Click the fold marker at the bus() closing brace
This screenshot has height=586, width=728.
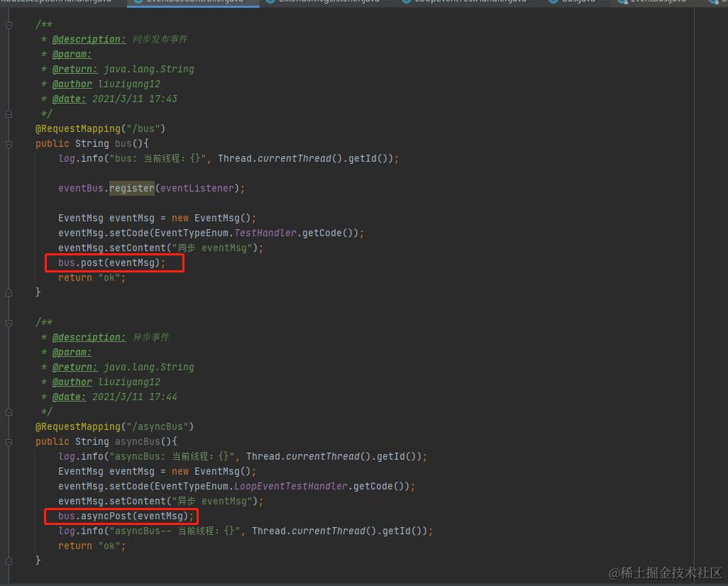pos(9,293)
